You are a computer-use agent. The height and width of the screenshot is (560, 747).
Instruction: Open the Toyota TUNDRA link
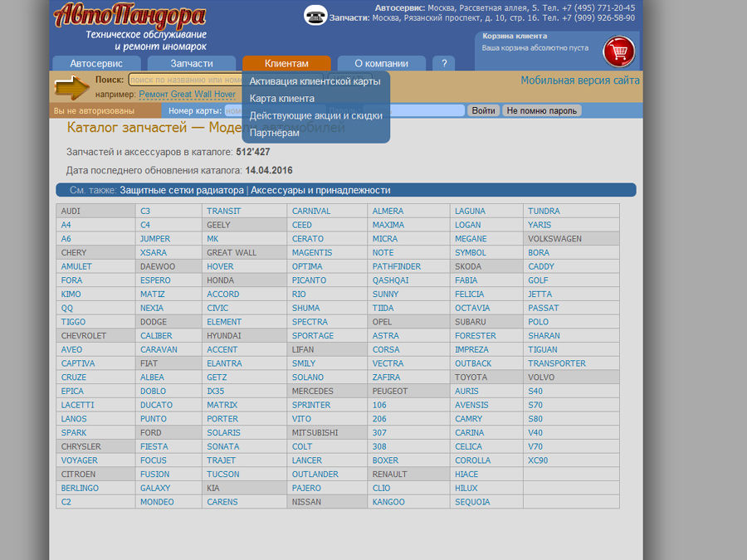coord(544,211)
